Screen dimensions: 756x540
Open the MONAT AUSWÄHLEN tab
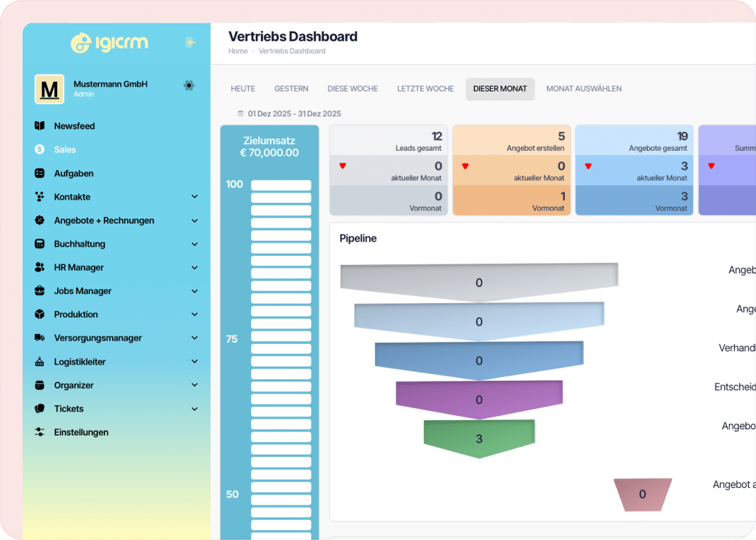tap(584, 89)
